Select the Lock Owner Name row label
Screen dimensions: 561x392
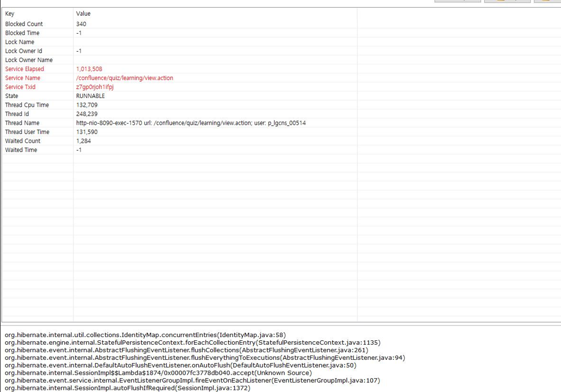[29, 60]
